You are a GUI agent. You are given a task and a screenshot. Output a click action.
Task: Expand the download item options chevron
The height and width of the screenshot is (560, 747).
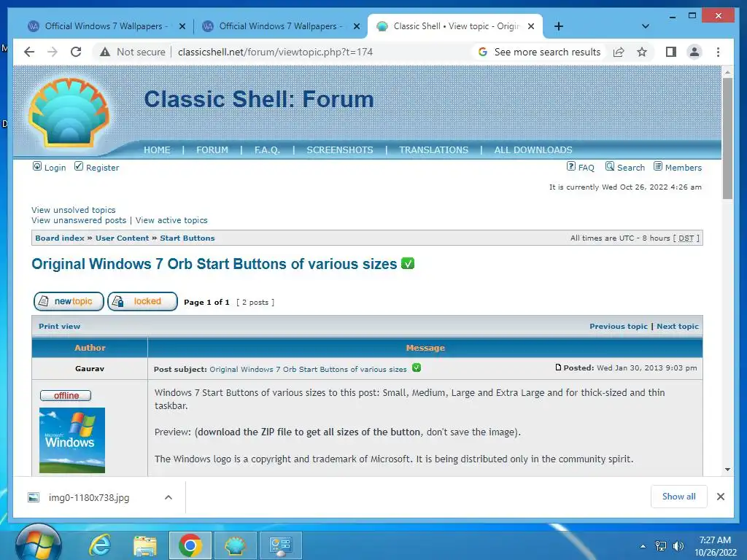pos(169,497)
